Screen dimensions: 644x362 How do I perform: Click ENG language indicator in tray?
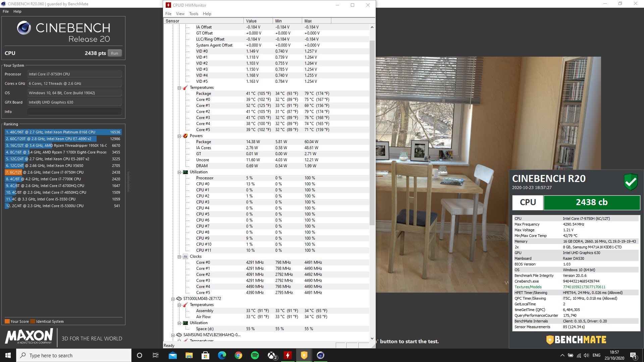pos(596,355)
